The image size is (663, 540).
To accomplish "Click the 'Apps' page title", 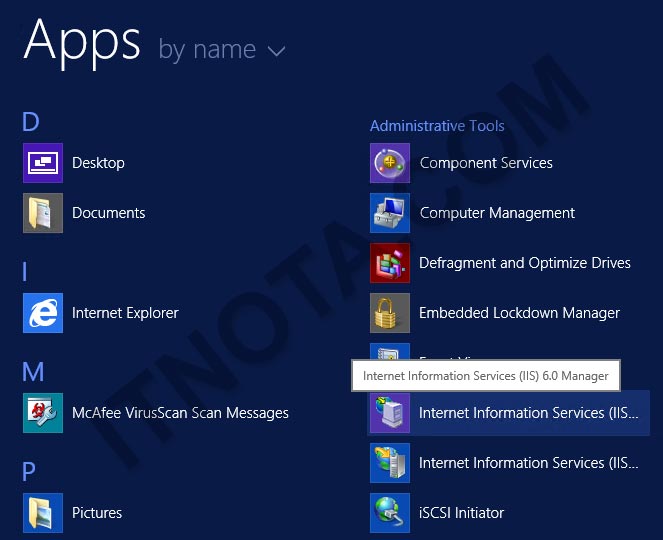I will click(82, 44).
